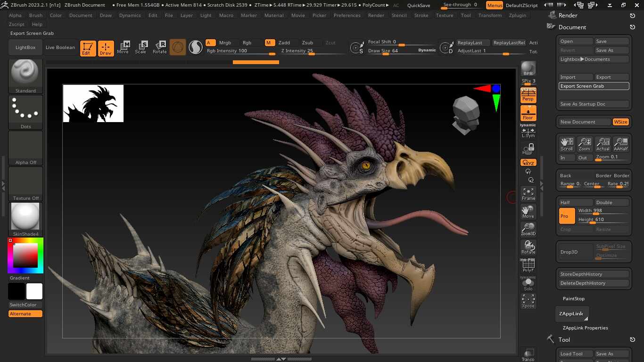Enable the PolyF polyframe icon
The height and width of the screenshot is (362, 644).
click(528, 265)
